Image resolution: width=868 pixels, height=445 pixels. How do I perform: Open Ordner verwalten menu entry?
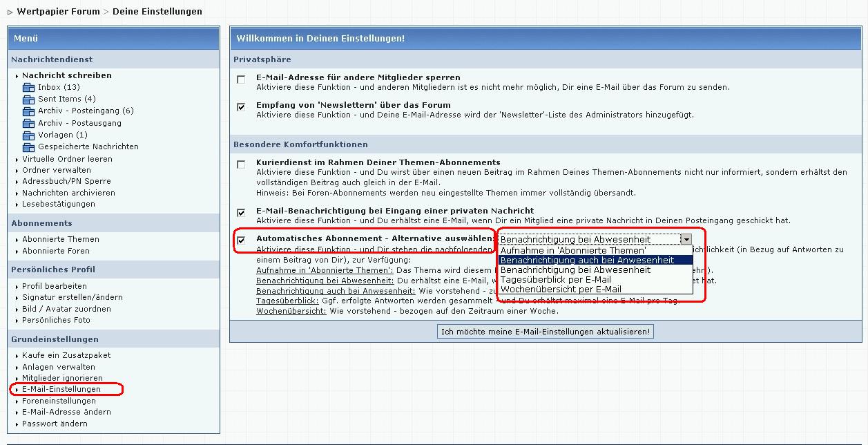pos(57,170)
